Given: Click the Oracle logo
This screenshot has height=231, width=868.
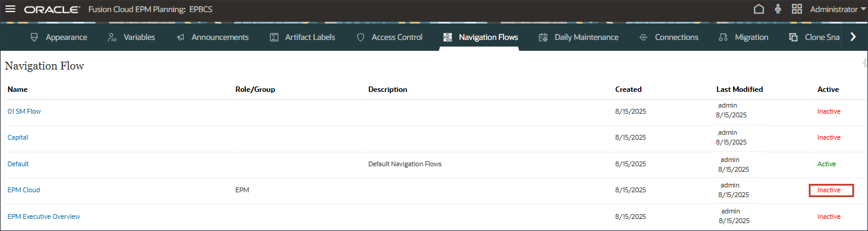Looking at the screenshot, I should [x=52, y=10].
